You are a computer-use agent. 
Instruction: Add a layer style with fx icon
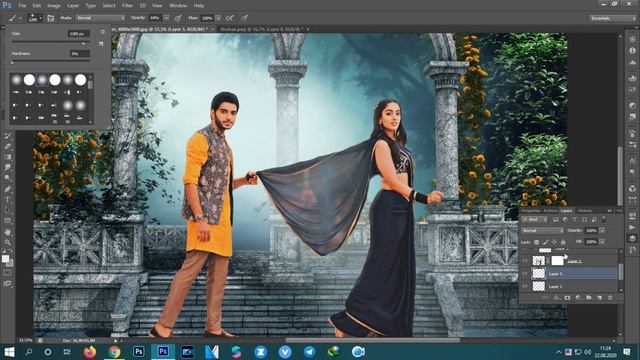pos(556,298)
